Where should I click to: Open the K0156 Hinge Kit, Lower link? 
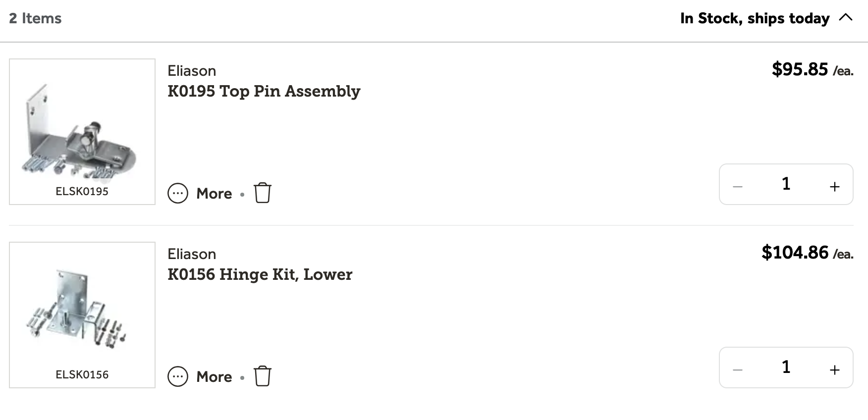click(x=260, y=275)
